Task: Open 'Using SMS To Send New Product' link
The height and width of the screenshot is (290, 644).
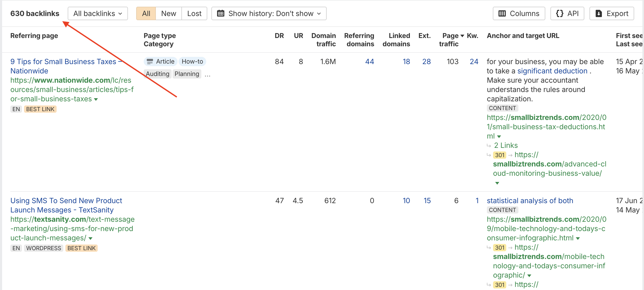Action: pos(66,205)
